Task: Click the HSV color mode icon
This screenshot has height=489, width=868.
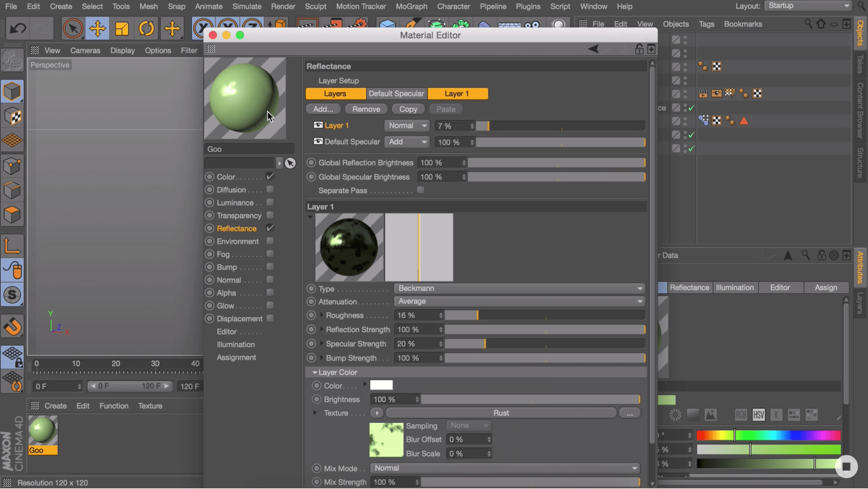Action: point(758,415)
